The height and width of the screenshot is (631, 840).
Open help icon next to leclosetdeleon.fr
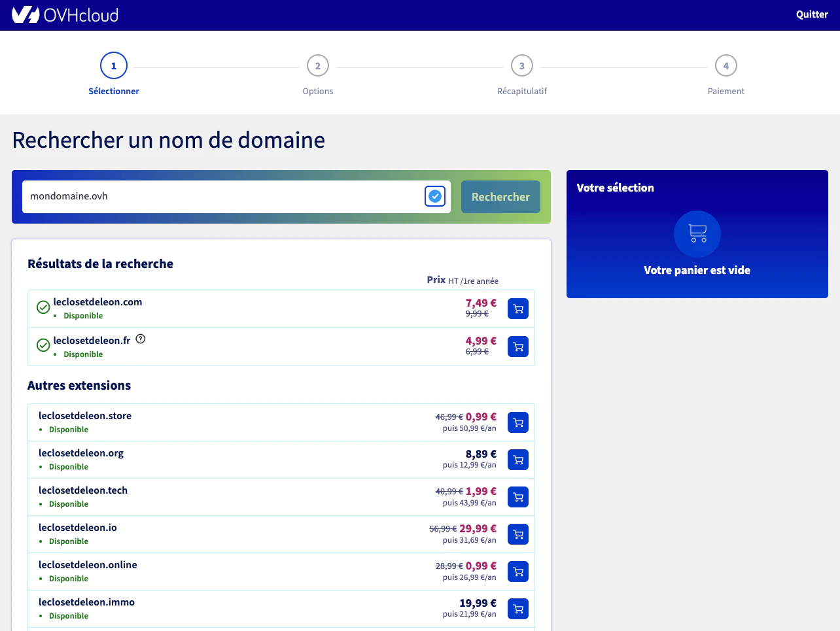pyautogui.click(x=141, y=339)
